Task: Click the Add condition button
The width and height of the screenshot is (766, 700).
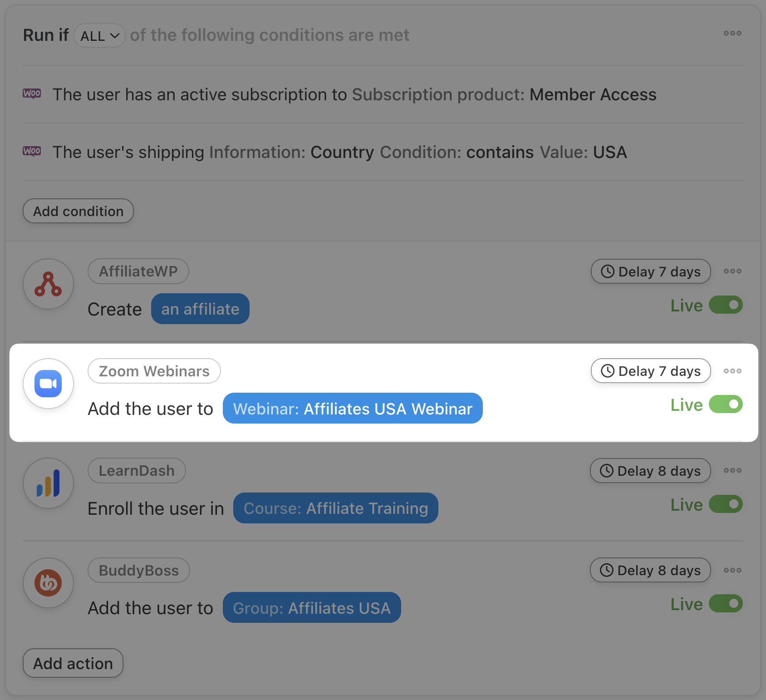Action: click(78, 211)
